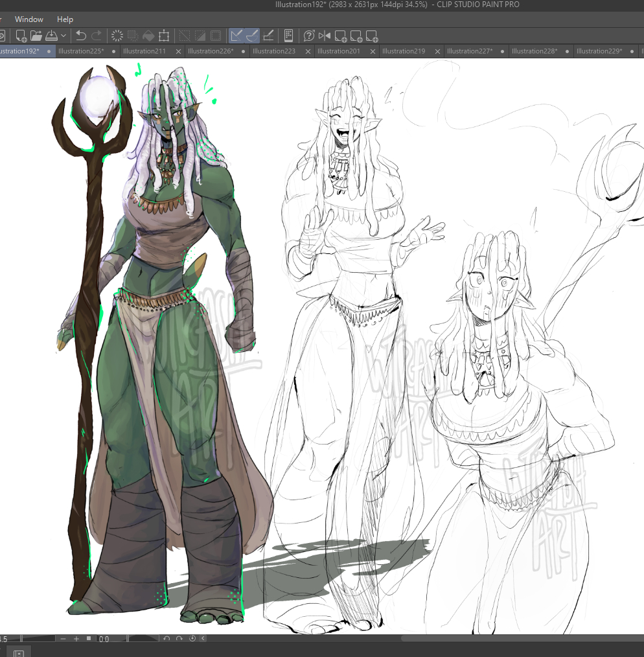
Task: Click the Scale/Rotate transform icon
Action: (165, 36)
